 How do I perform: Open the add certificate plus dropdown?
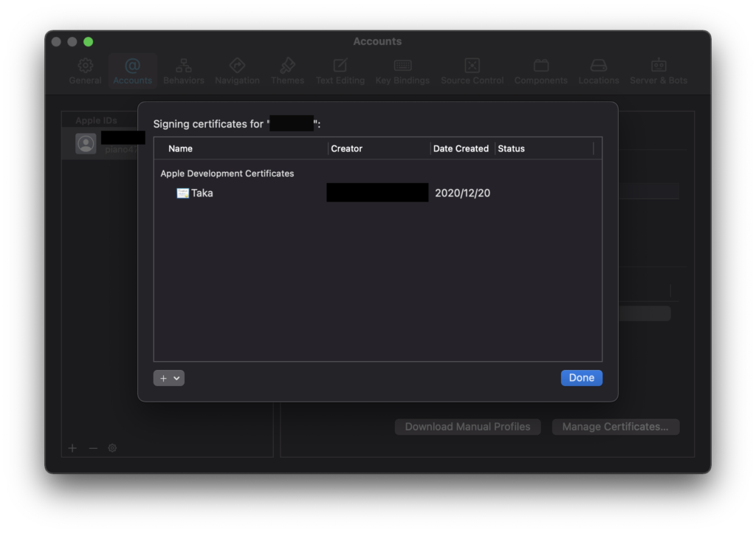[x=169, y=378]
